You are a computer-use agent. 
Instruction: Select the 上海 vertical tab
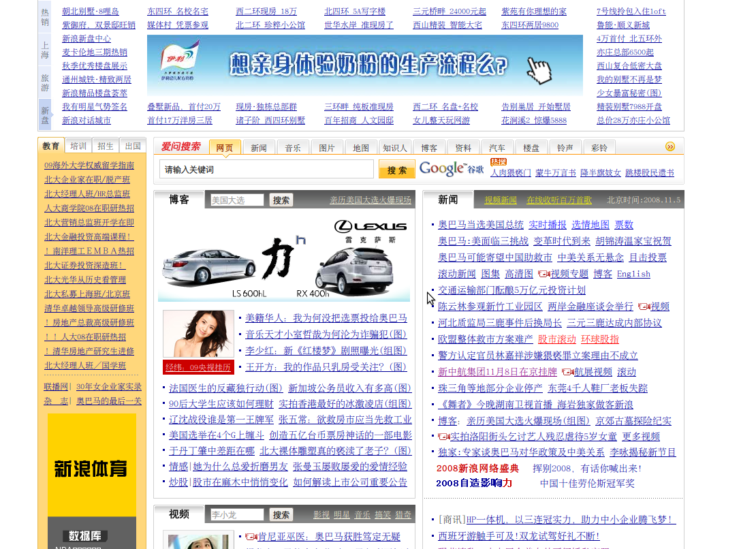pyautogui.click(x=45, y=50)
